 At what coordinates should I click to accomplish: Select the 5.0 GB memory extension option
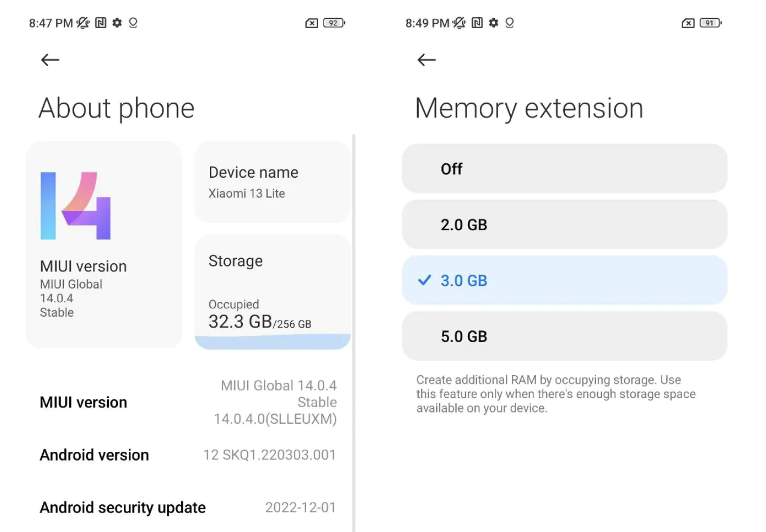pos(564,336)
